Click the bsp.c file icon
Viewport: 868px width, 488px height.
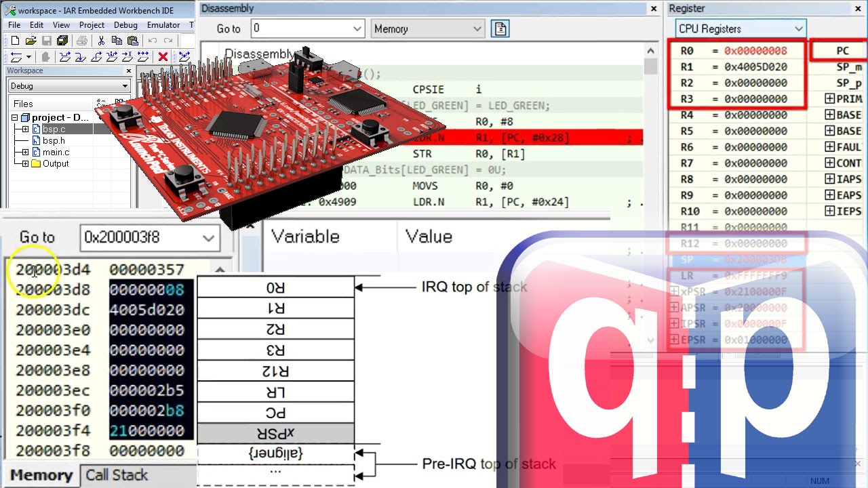(36, 129)
